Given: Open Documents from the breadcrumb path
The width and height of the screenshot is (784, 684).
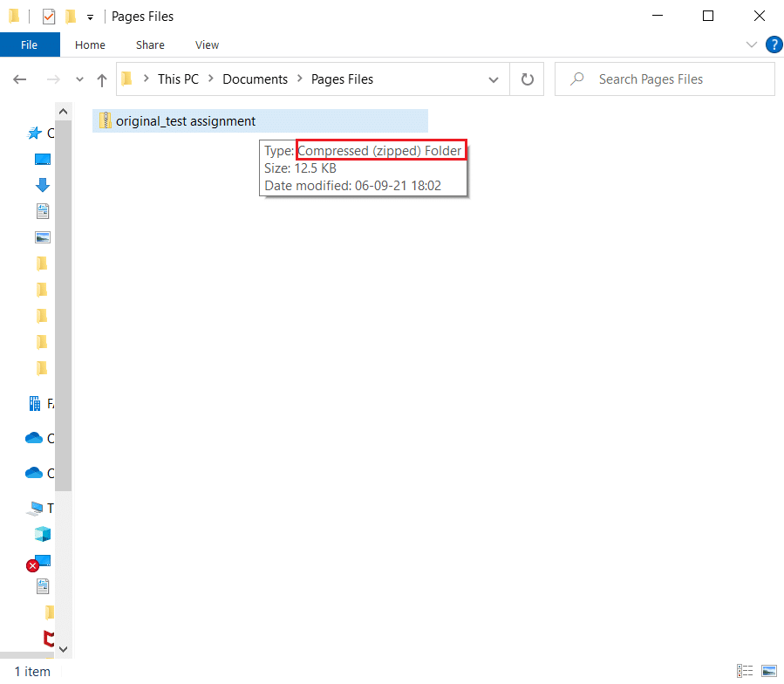Looking at the screenshot, I should pos(255,79).
